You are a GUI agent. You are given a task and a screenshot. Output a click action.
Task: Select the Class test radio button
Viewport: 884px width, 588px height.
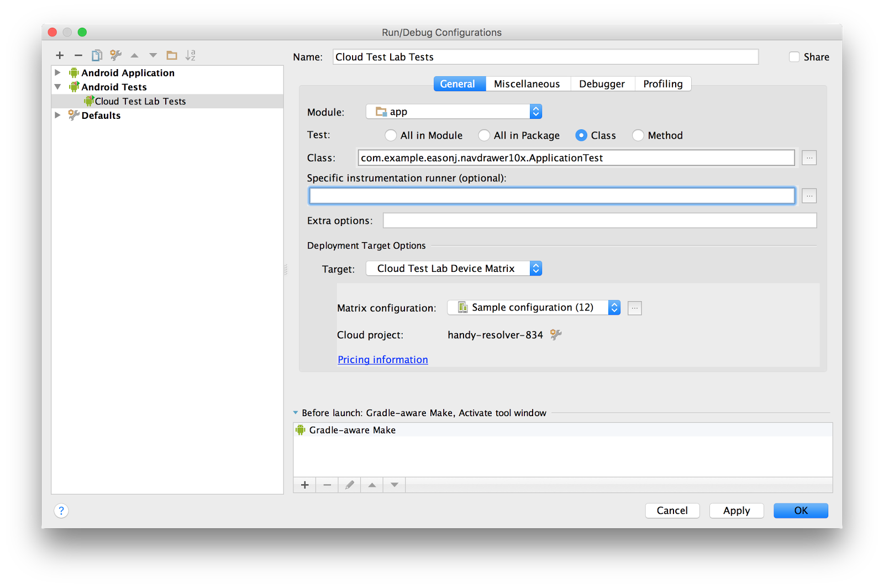[582, 135]
